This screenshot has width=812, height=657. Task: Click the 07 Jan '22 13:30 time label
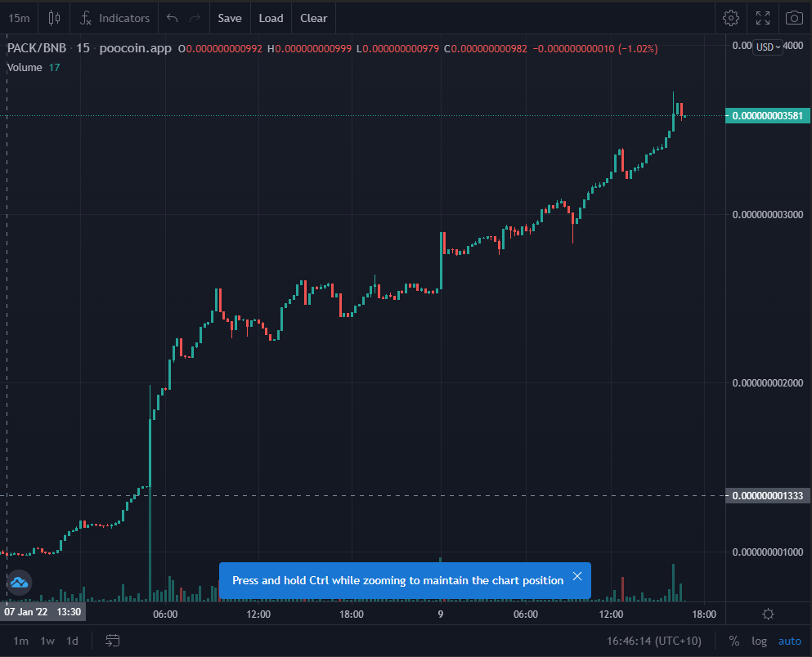[43, 612]
